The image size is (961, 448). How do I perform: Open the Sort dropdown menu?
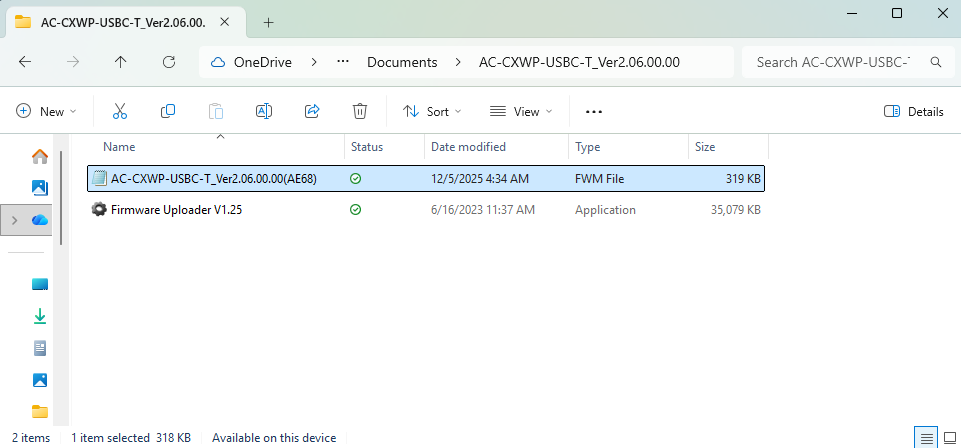pos(432,111)
